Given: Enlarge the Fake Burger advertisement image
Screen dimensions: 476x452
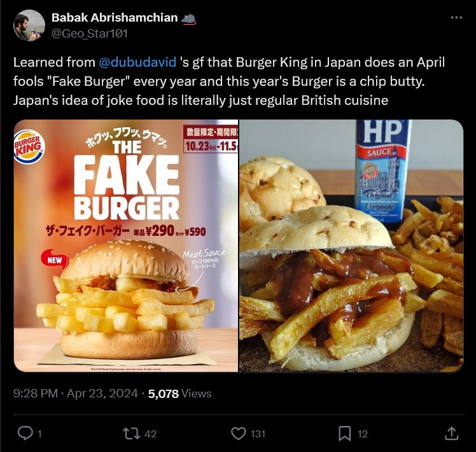Looking at the screenshot, I should tap(126, 245).
